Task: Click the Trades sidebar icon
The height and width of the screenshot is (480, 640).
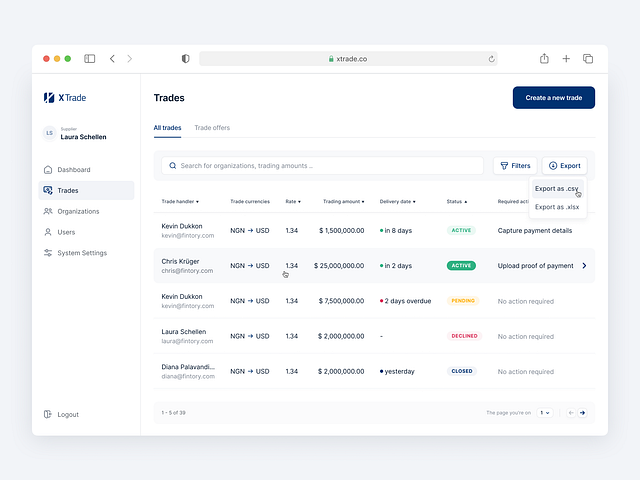Action: 48,190
